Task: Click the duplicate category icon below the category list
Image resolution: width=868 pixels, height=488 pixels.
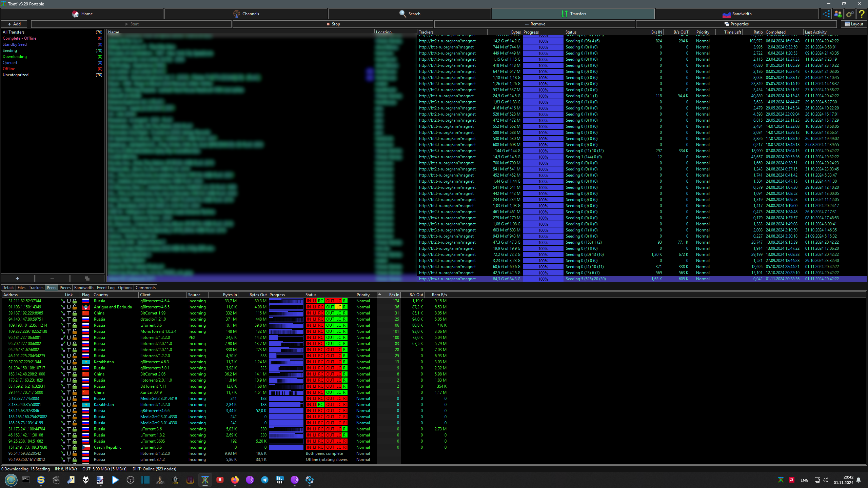Action: 87,279
